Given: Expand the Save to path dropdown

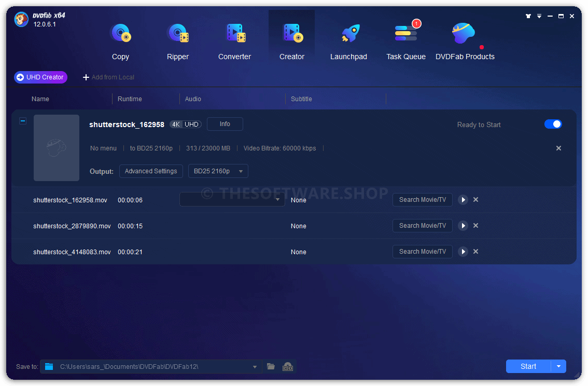Looking at the screenshot, I should click(x=255, y=367).
